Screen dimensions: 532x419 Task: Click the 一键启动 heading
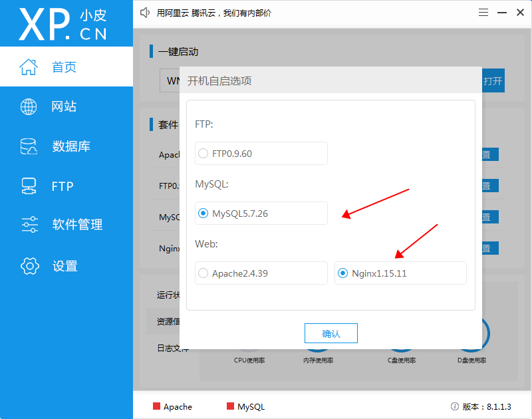coord(178,52)
